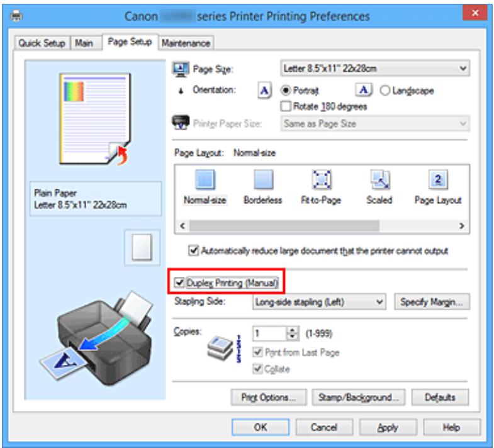The height and width of the screenshot is (448, 494).
Task: Select the Fit-to-Page layout icon
Action: [321, 181]
